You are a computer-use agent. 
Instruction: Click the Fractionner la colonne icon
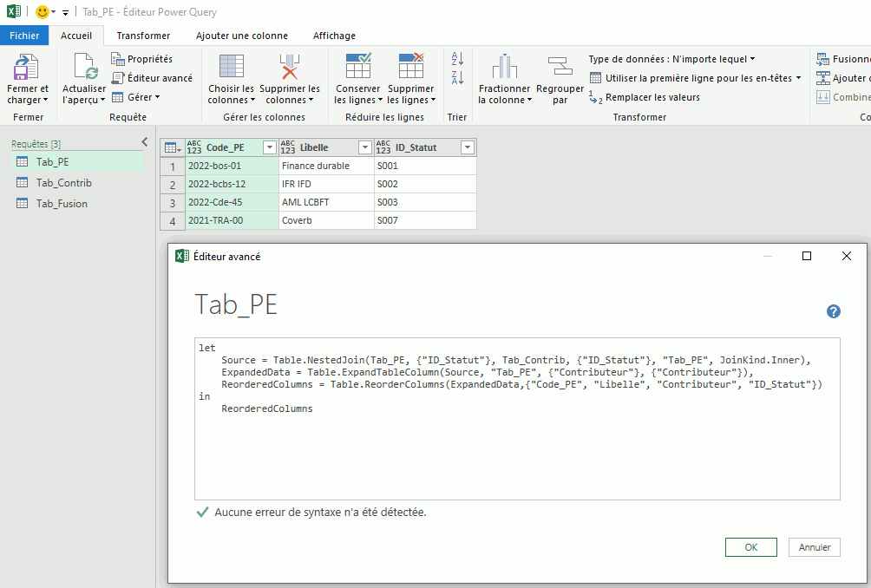pyautogui.click(x=504, y=67)
